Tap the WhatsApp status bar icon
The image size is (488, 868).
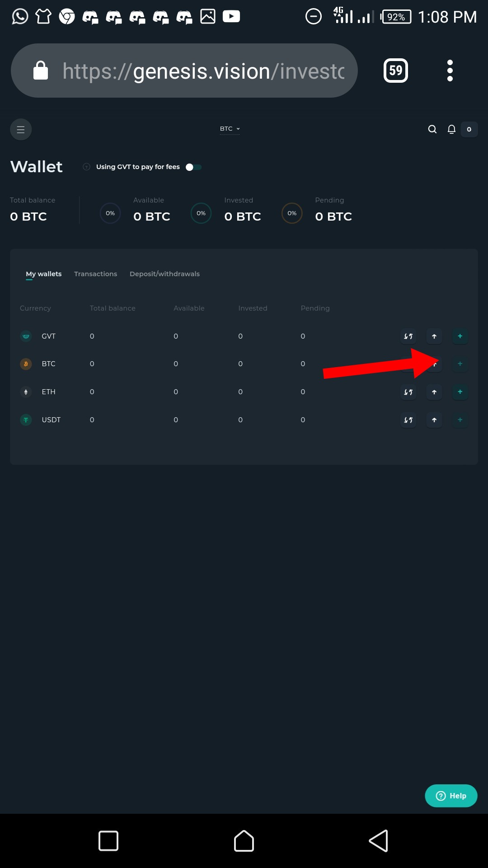[x=20, y=17]
